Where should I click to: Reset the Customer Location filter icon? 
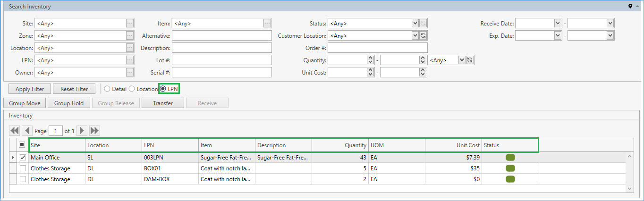click(423, 35)
